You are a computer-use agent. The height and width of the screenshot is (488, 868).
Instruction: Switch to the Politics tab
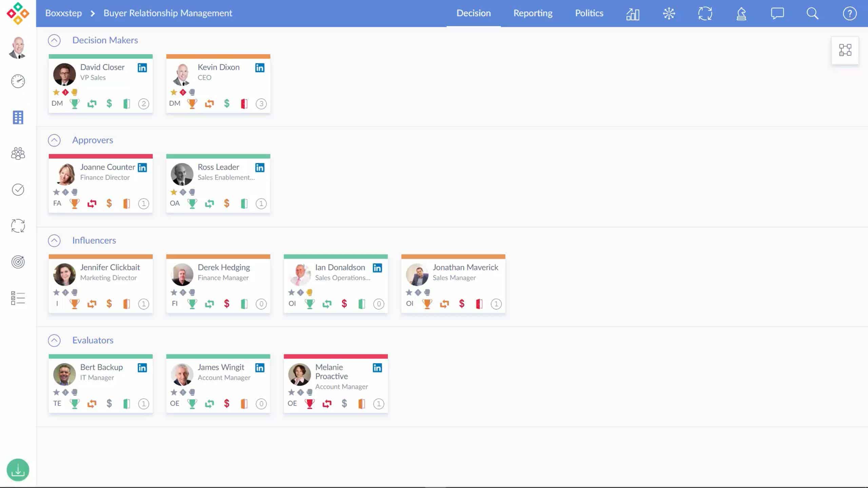[589, 13]
